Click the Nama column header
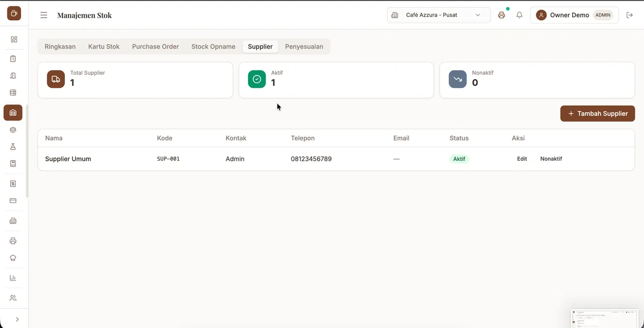Viewport: 644px width, 328px height. coord(54,138)
